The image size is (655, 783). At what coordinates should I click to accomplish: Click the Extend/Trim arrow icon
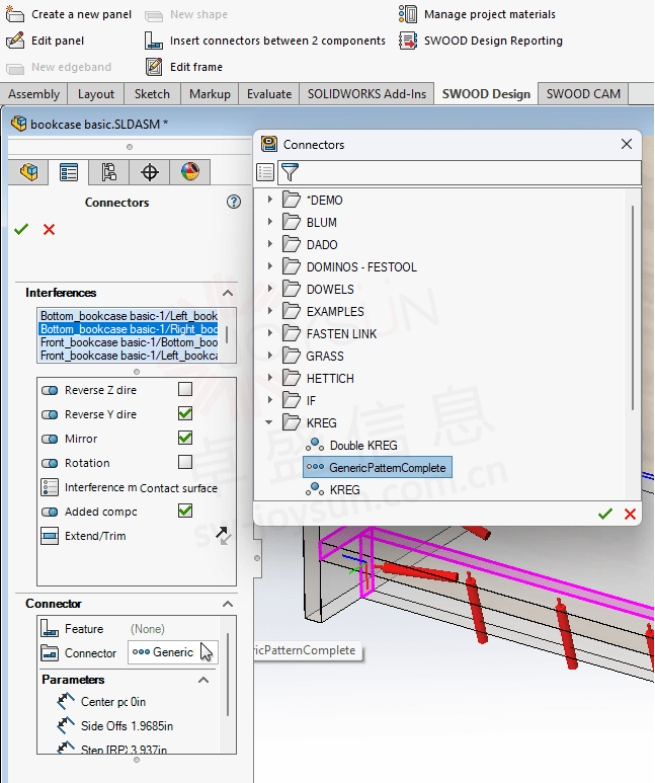point(223,536)
